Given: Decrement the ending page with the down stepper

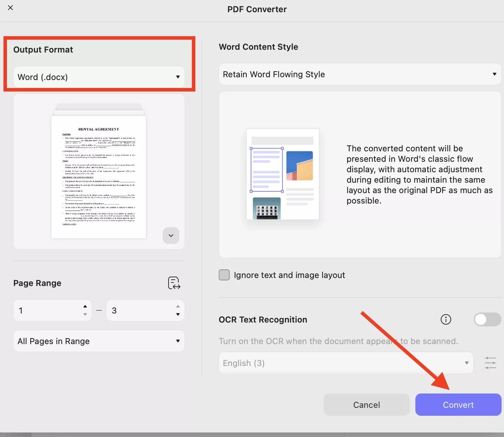Looking at the screenshot, I should point(178,314).
